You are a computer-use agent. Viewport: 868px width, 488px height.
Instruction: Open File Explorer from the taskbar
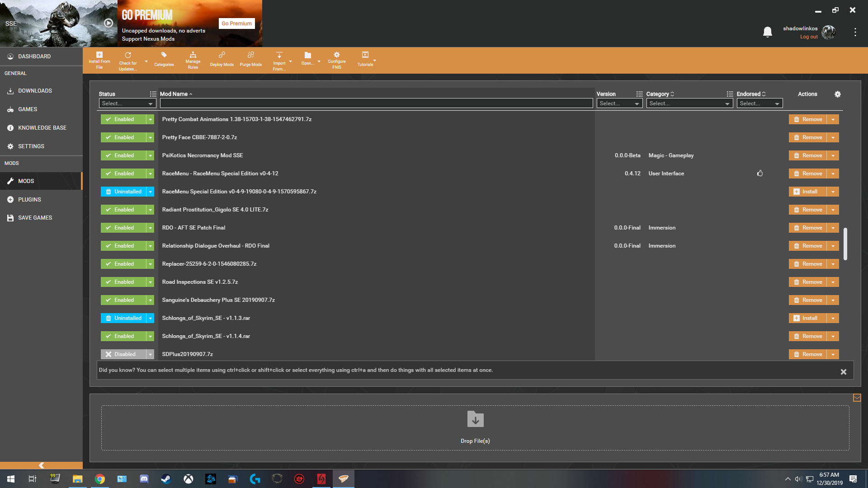[78, 479]
